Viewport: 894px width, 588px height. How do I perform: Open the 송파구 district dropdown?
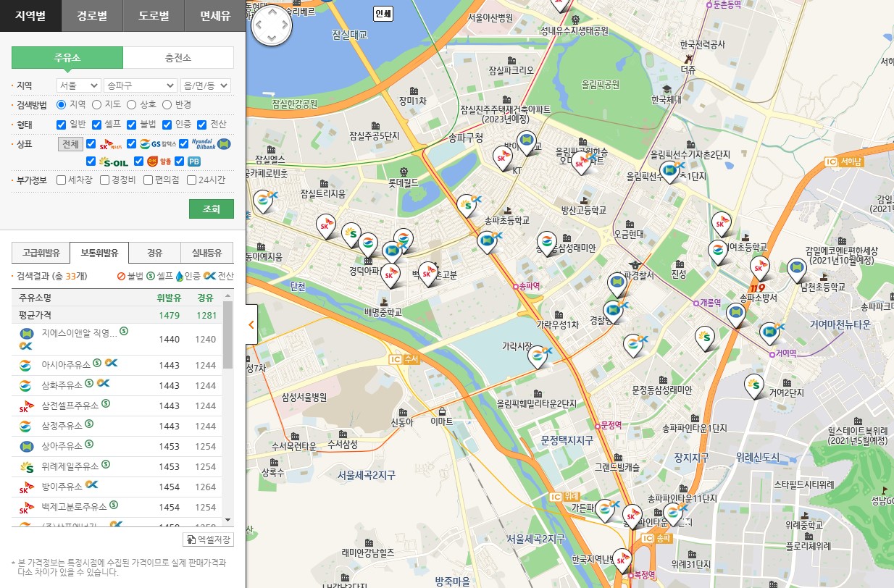tap(141, 85)
